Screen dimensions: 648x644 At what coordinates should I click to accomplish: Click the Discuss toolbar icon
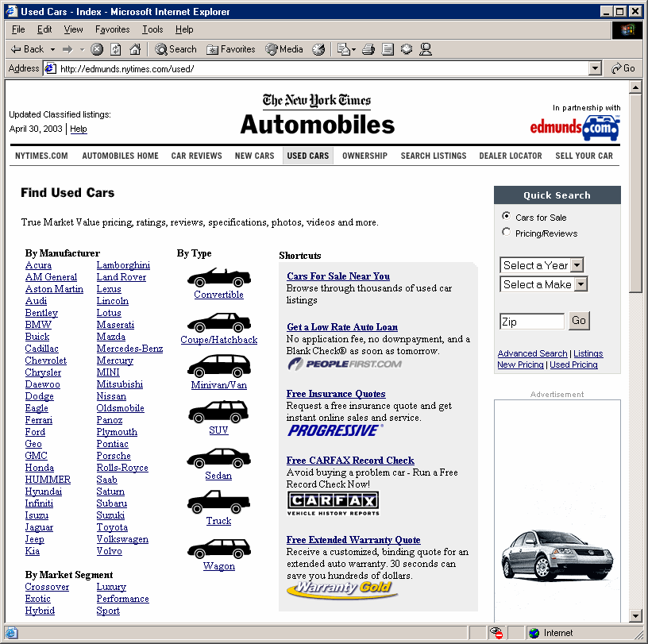click(407, 49)
